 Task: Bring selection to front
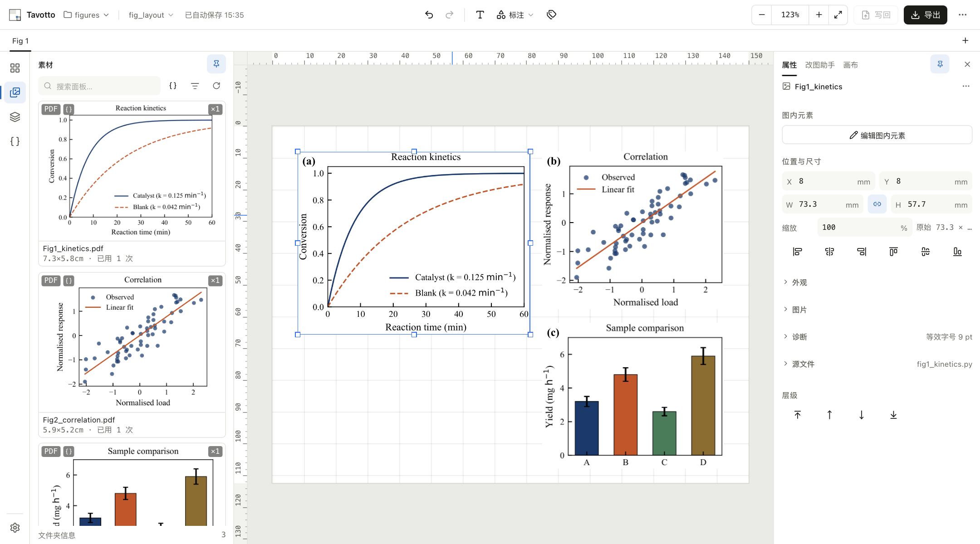click(797, 415)
